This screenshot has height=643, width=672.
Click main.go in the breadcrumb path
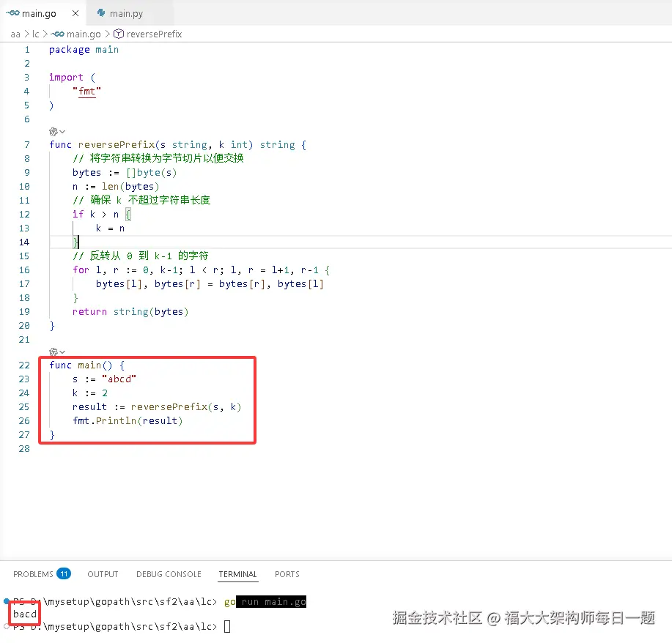tap(84, 34)
